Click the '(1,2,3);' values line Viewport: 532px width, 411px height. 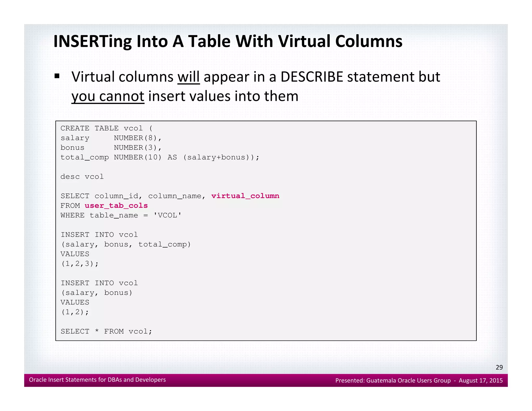click(x=80, y=264)
